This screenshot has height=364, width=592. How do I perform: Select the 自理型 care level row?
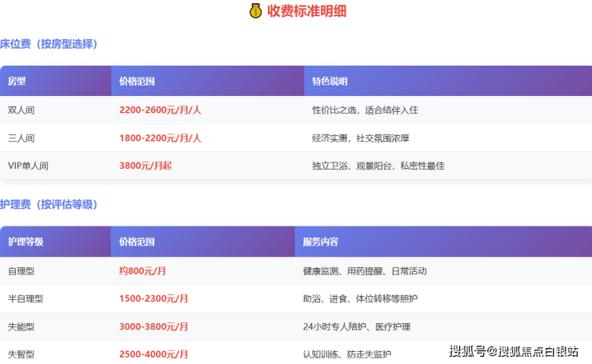click(22, 271)
